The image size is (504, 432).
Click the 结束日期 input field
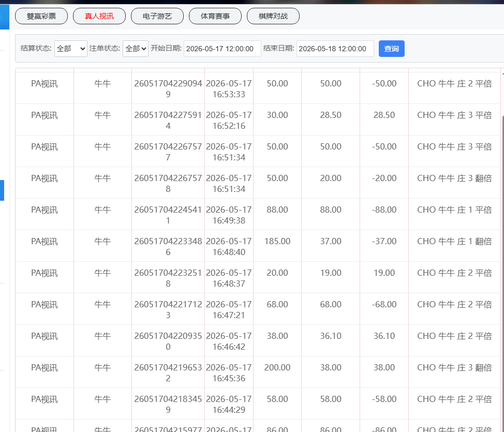coord(335,49)
